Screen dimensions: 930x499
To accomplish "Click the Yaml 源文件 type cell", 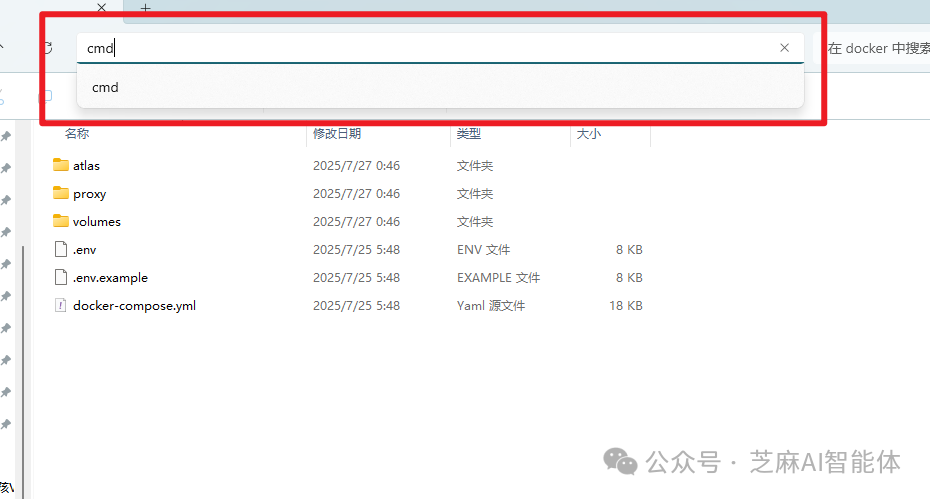I will [x=491, y=306].
